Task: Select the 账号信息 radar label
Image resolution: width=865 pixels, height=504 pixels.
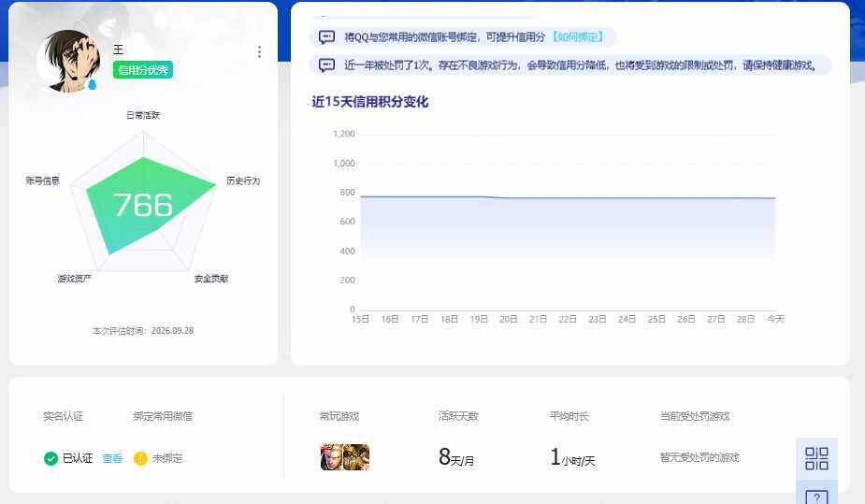Action: click(42, 180)
